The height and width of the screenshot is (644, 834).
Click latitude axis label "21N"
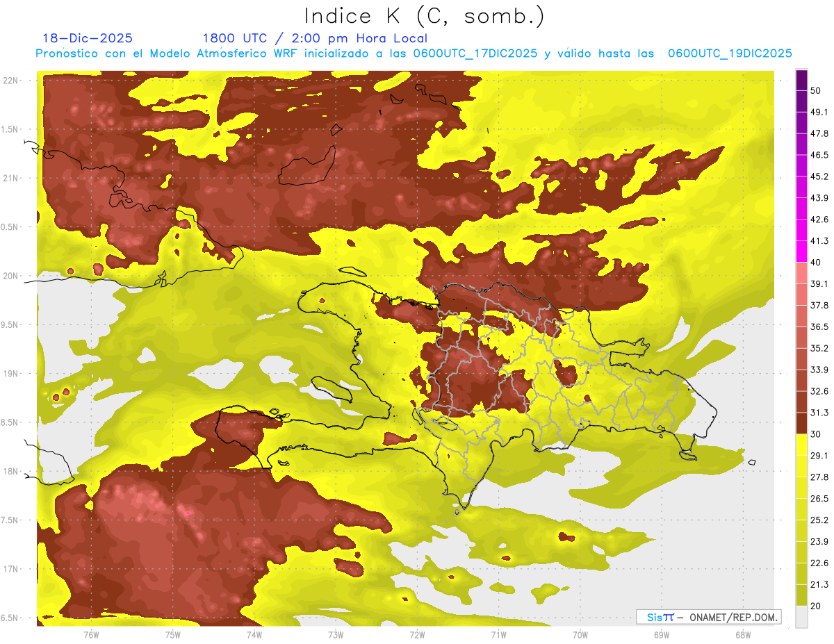click(x=10, y=178)
